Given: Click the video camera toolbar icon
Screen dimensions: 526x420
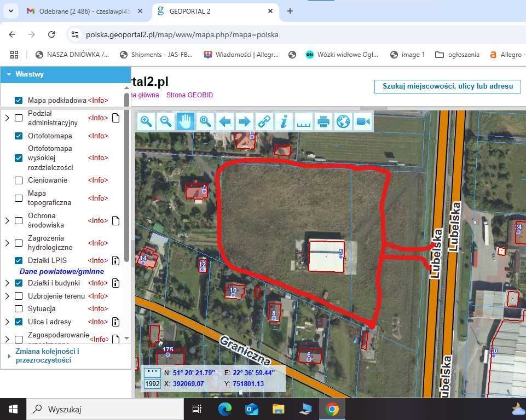Looking at the screenshot, I should (363, 121).
